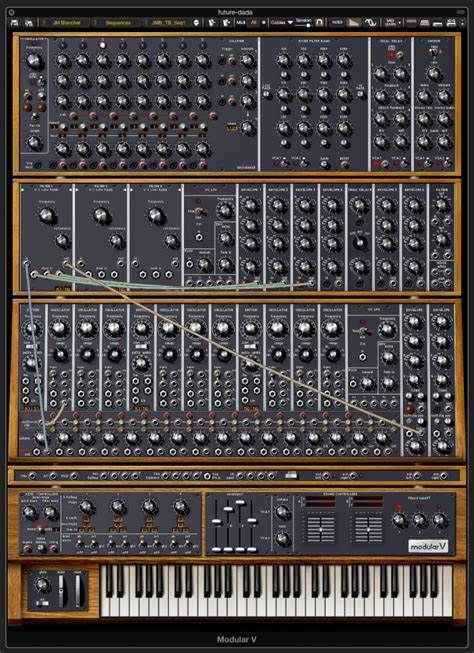Open the Sequences preset category dropdown

point(118,22)
